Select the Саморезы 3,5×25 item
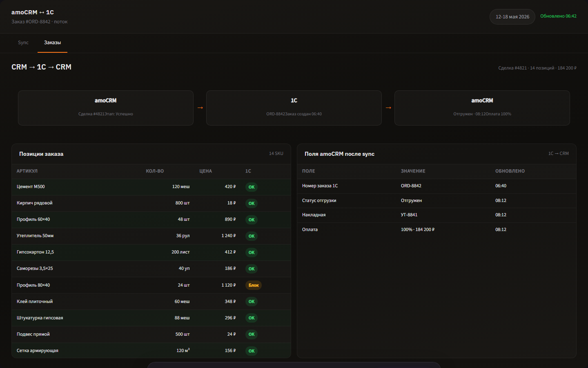Screen dimensions: 588x368 pyautogui.click(x=35, y=269)
